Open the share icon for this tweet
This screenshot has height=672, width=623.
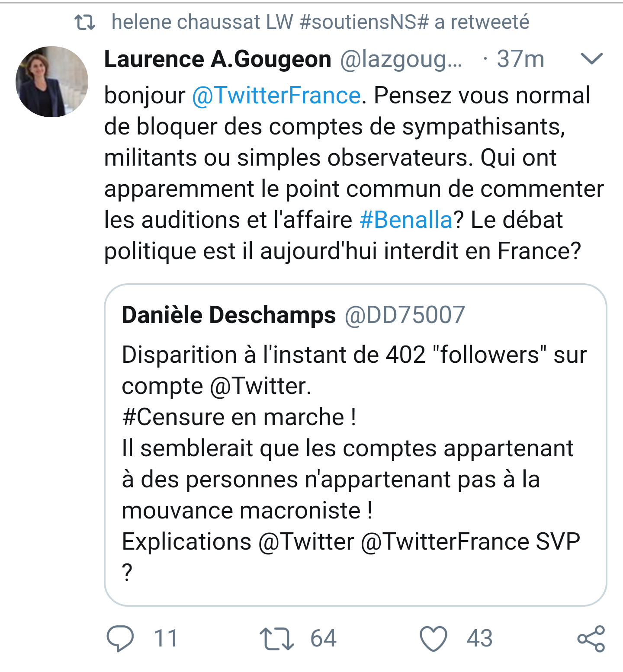(591, 638)
